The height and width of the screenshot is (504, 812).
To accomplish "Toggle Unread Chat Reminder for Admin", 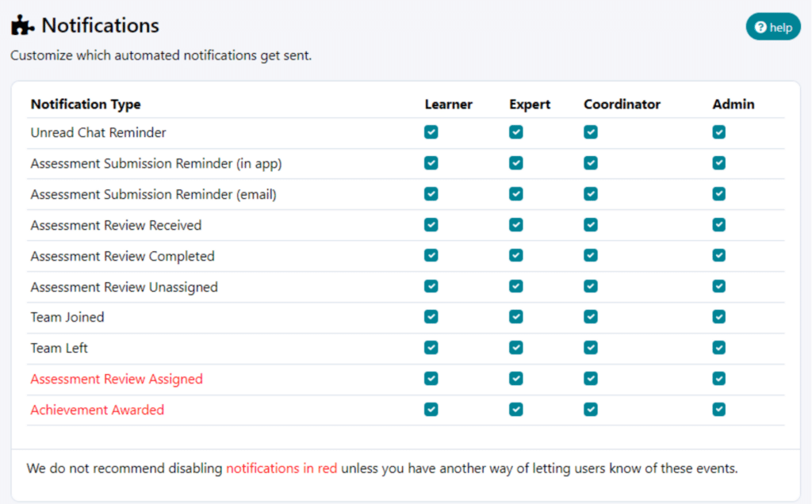I will [718, 132].
